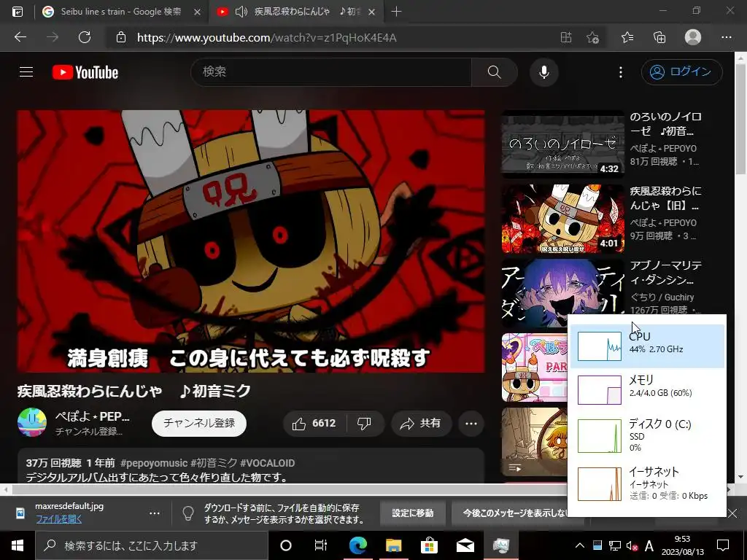Click the address bar URL
Image resolution: width=747 pixels, height=560 pixels.
[267, 37]
